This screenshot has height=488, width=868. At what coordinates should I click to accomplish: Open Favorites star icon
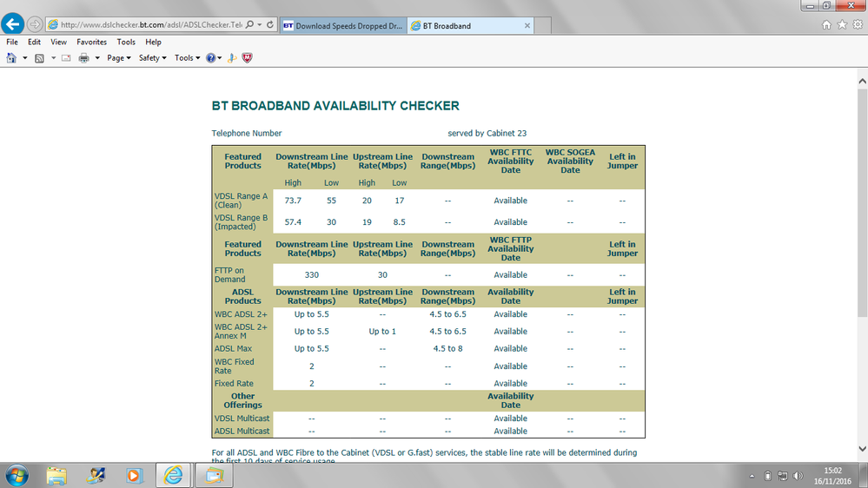click(x=842, y=25)
